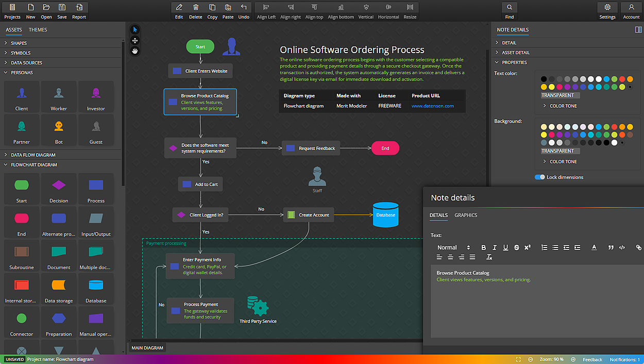Expand COLOR TONE under Text color
This screenshot has width=644, height=364.
(560, 105)
